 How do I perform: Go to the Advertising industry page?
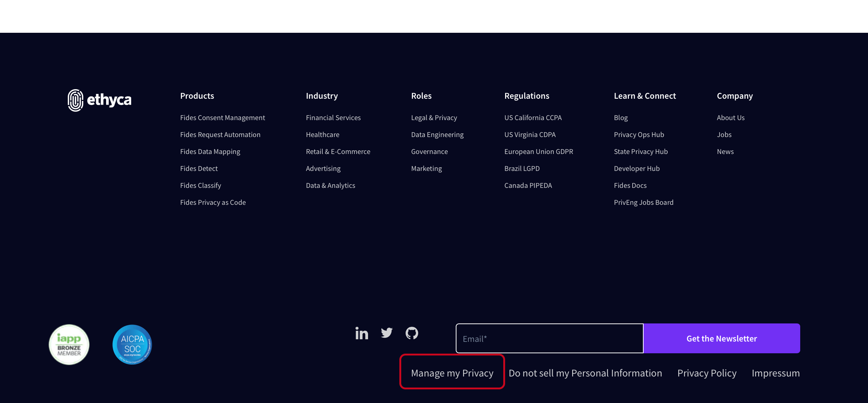pos(323,168)
